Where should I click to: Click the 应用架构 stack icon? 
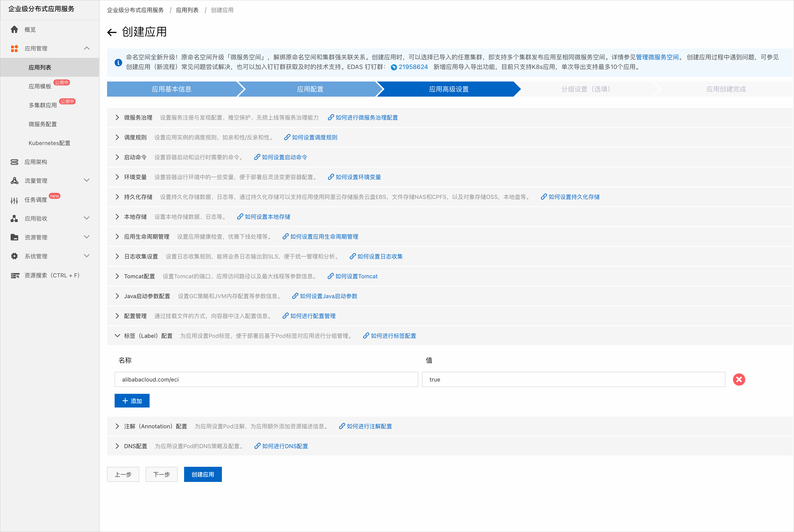(x=14, y=162)
